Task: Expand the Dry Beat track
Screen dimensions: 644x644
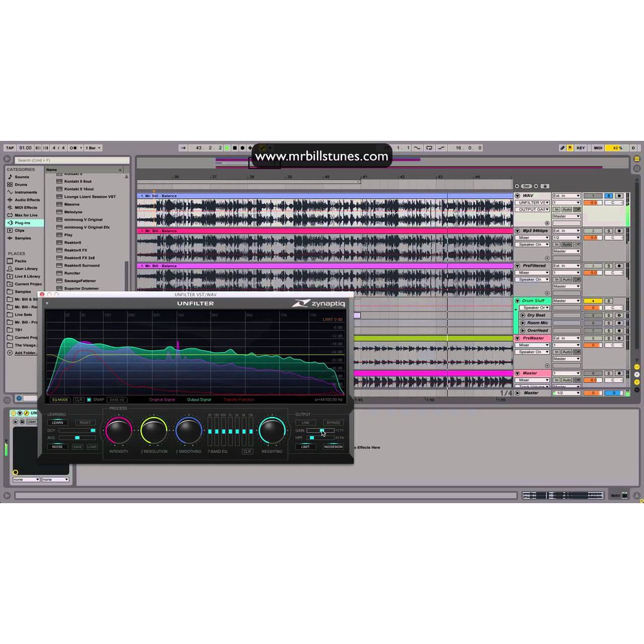Action: tap(523, 316)
